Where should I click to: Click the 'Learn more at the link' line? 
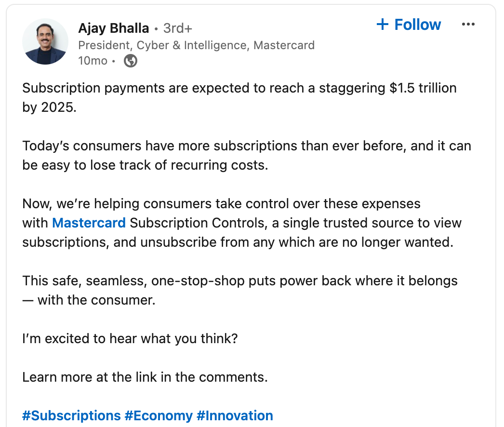click(145, 377)
